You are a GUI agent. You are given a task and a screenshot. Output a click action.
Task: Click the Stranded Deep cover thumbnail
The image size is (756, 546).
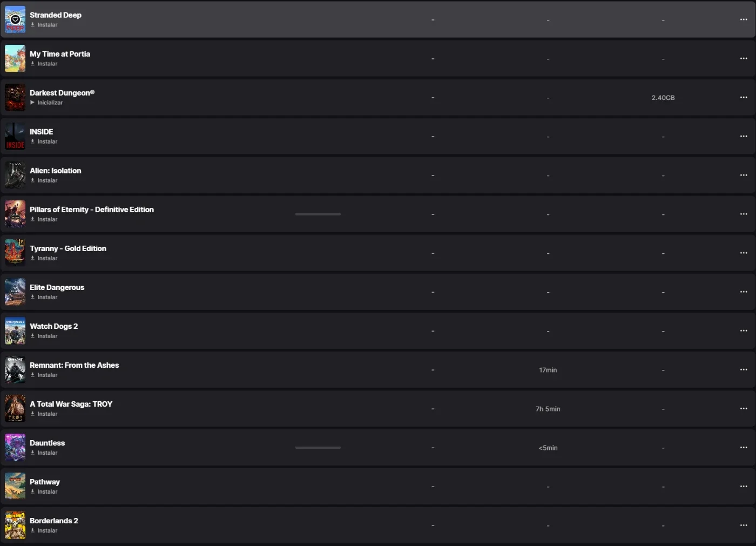[x=15, y=19]
